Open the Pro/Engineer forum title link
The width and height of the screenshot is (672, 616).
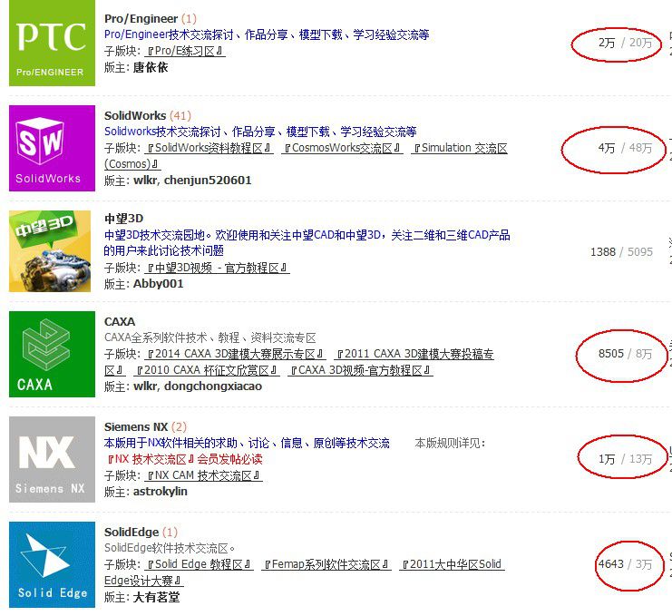click(x=141, y=19)
